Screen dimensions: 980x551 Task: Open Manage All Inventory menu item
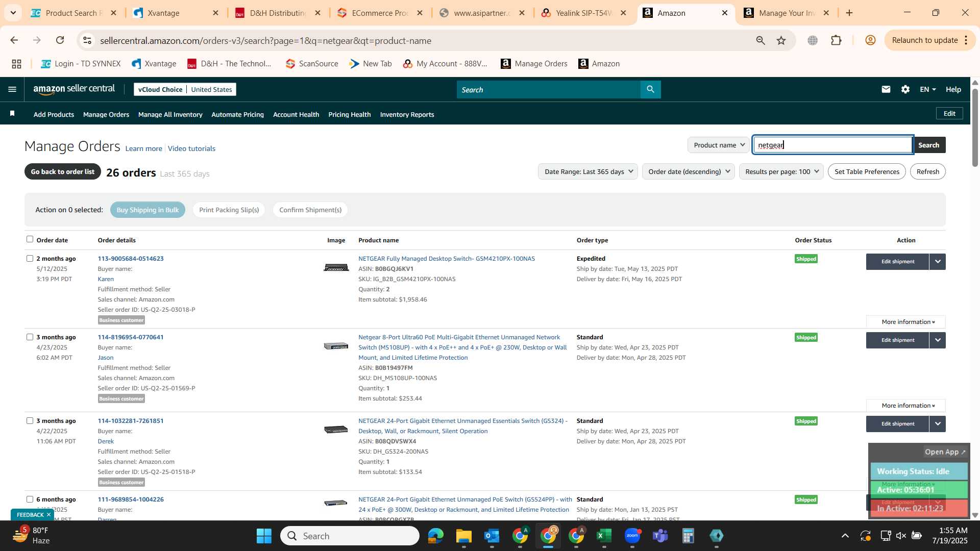point(170,114)
